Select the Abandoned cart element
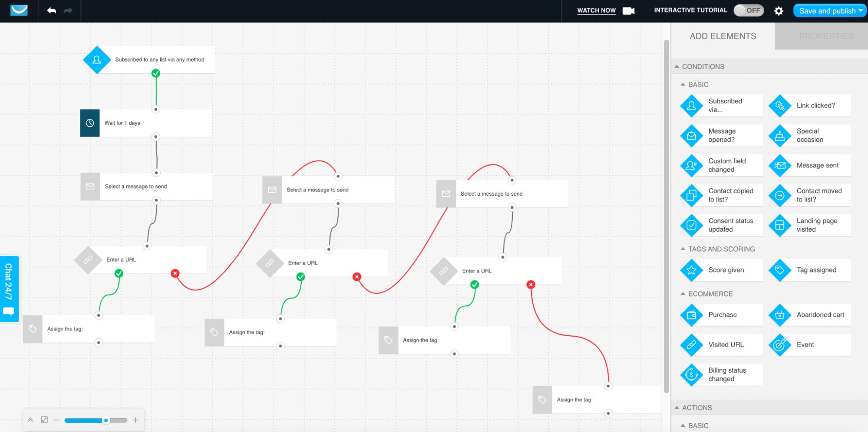 coord(809,315)
